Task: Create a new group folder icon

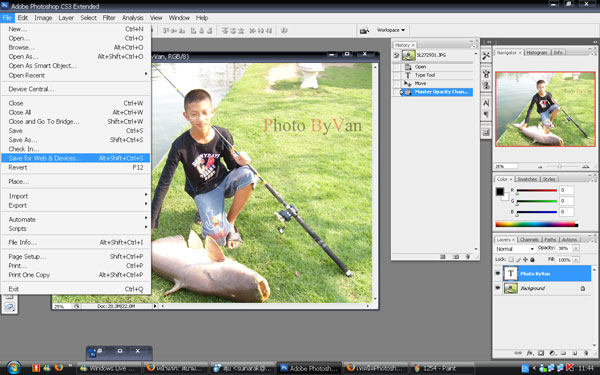Action: [x=563, y=353]
